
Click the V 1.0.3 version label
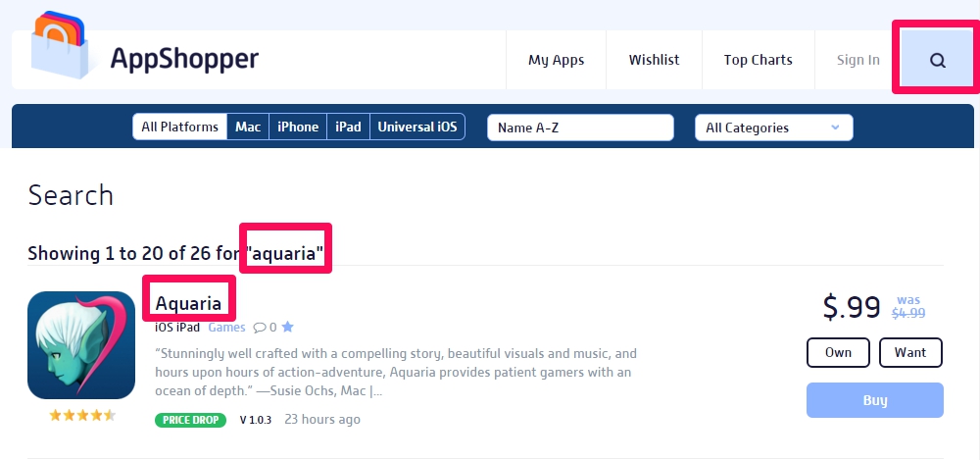point(256,420)
